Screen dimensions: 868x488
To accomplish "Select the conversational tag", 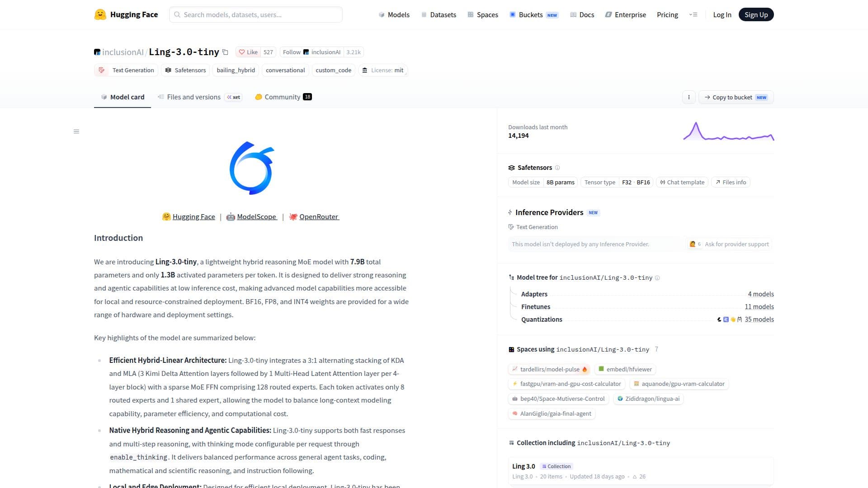I will point(285,70).
